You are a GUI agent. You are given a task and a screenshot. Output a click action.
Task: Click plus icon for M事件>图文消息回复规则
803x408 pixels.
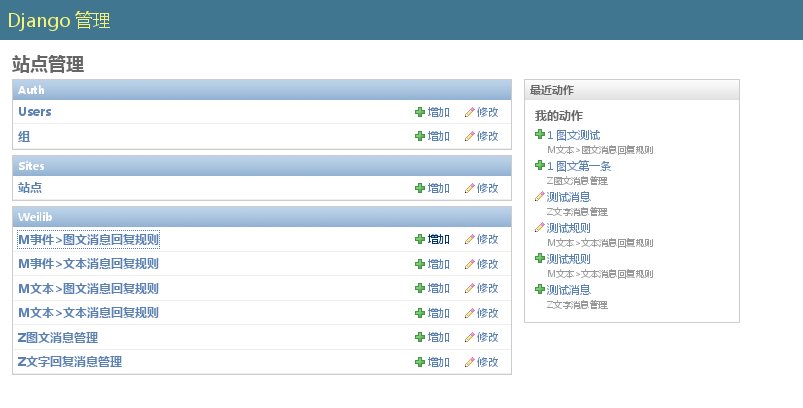(420, 239)
